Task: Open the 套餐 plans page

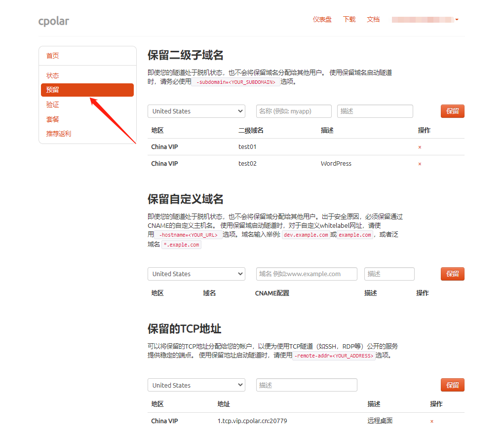Action: click(52, 119)
